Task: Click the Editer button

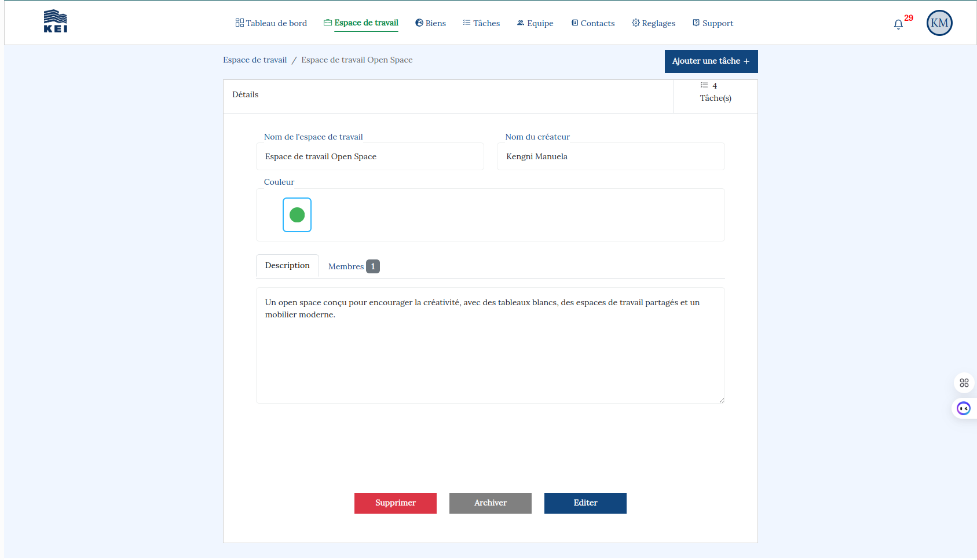Action: [x=586, y=503]
